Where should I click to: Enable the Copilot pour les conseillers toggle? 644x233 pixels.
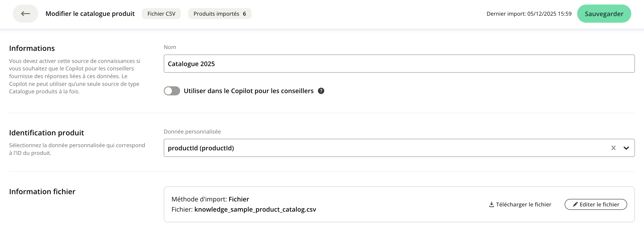click(x=172, y=91)
